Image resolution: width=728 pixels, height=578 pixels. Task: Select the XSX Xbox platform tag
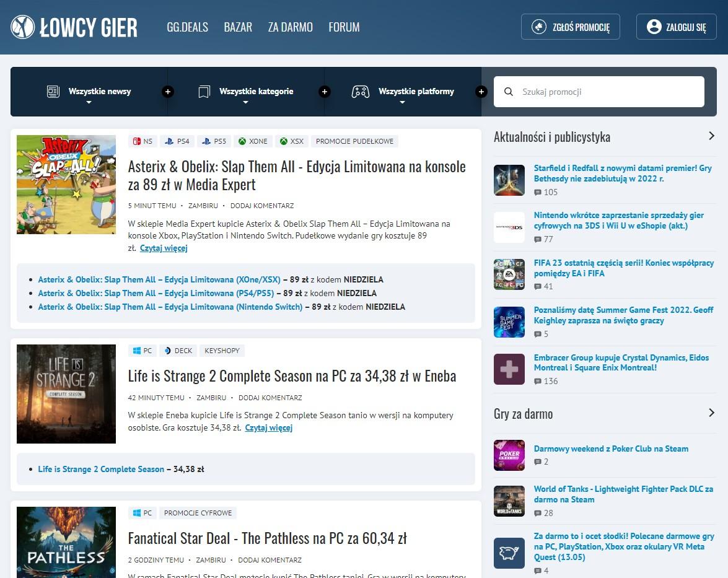pos(291,141)
